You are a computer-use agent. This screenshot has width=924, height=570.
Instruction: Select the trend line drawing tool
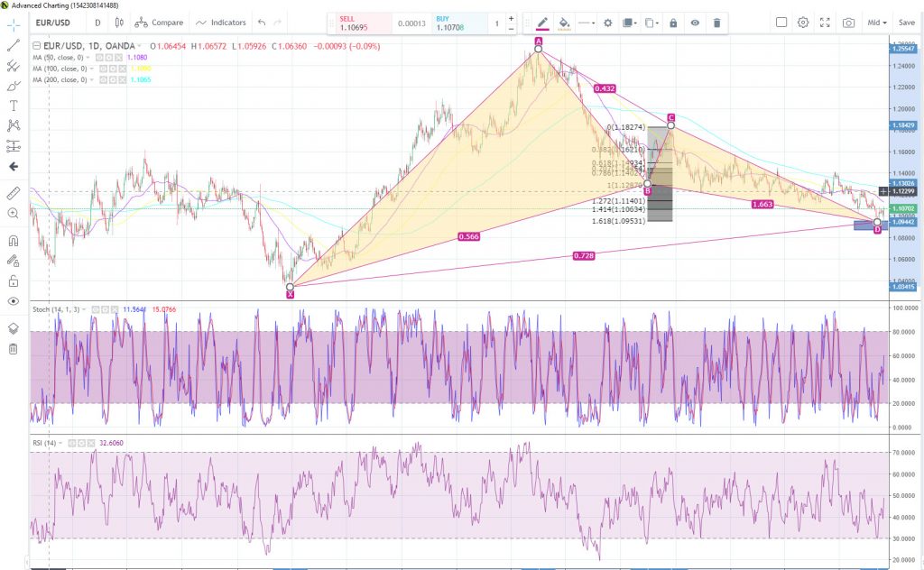pos(14,45)
